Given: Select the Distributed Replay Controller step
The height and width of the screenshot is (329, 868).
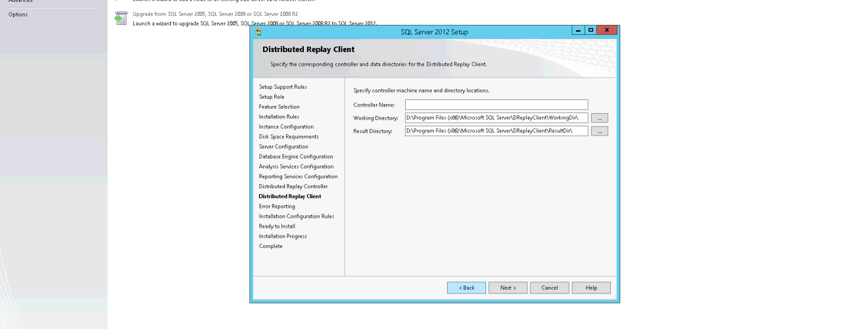Looking at the screenshot, I should click(293, 186).
